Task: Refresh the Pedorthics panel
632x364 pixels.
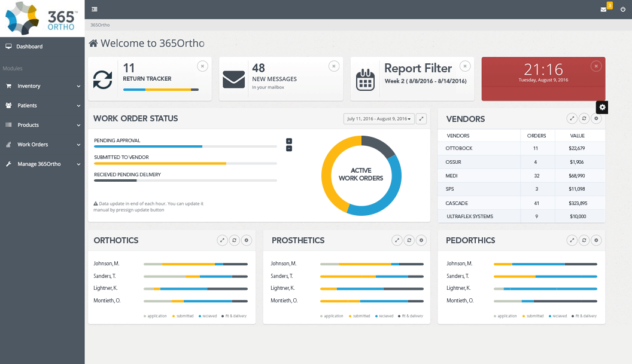Action: [x=584, y=240]
